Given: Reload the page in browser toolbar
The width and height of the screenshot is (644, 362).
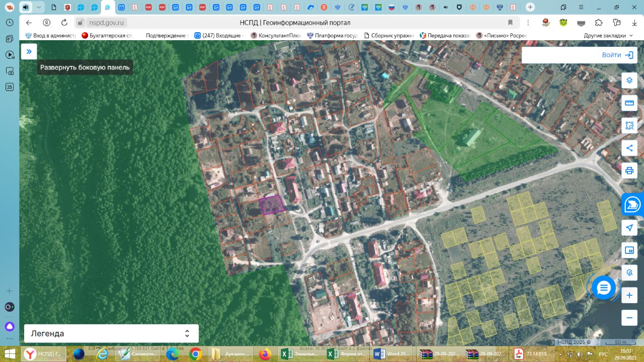Looking at the screenshot, I should [64, 23].
